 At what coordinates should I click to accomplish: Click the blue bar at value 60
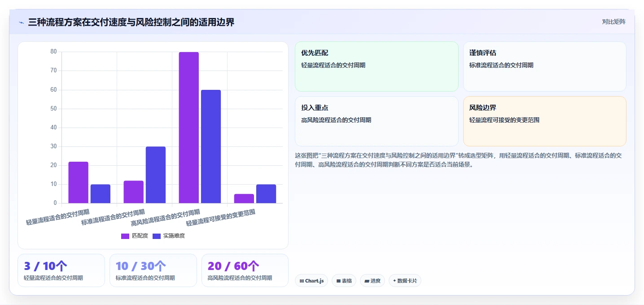[x=211, y=146]
